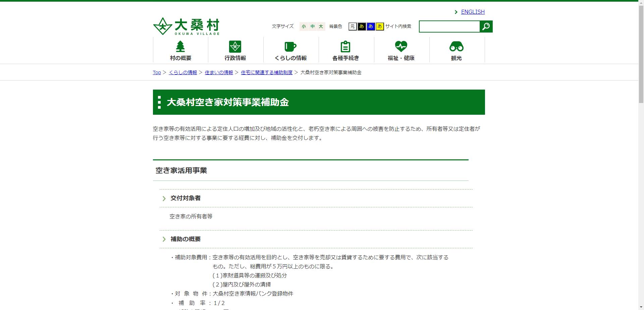
Task: Click the Okuwa Village logo
Action: (x=186, y=26)
